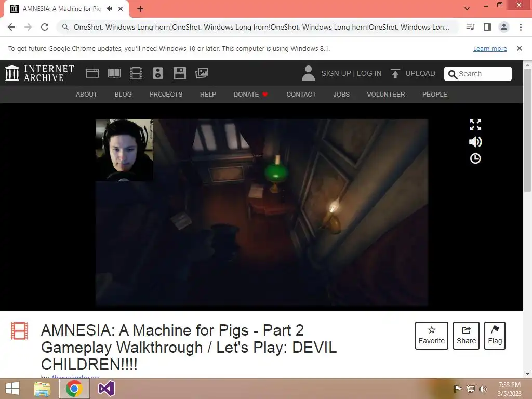Open the JOBS menu item
Viewport: 532px width, 399px height.
(341, 95)
